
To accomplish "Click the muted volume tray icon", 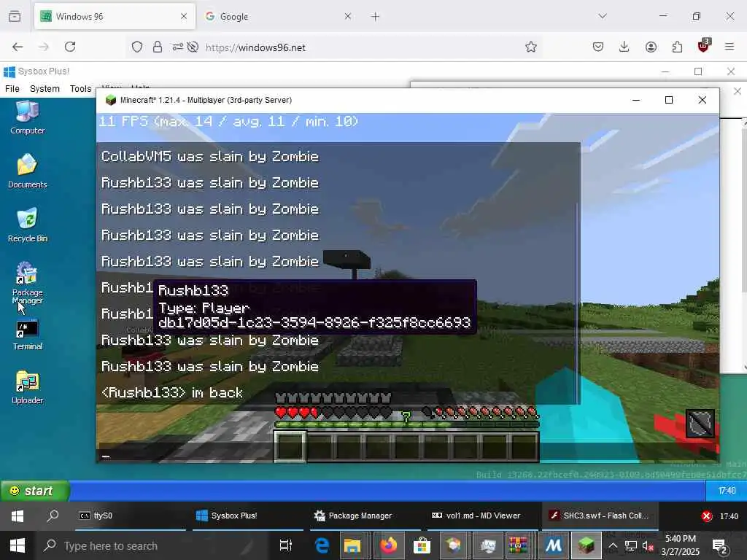I will (648, 545).
